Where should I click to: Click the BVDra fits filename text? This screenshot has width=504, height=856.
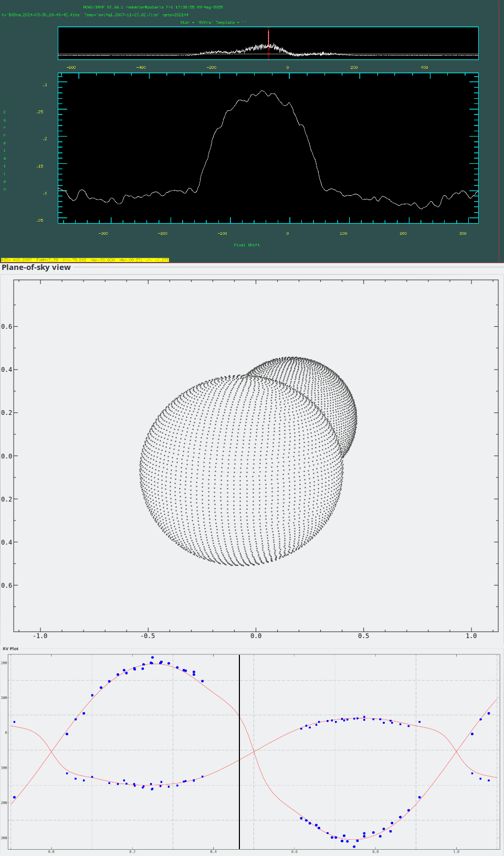coord(42,15)
